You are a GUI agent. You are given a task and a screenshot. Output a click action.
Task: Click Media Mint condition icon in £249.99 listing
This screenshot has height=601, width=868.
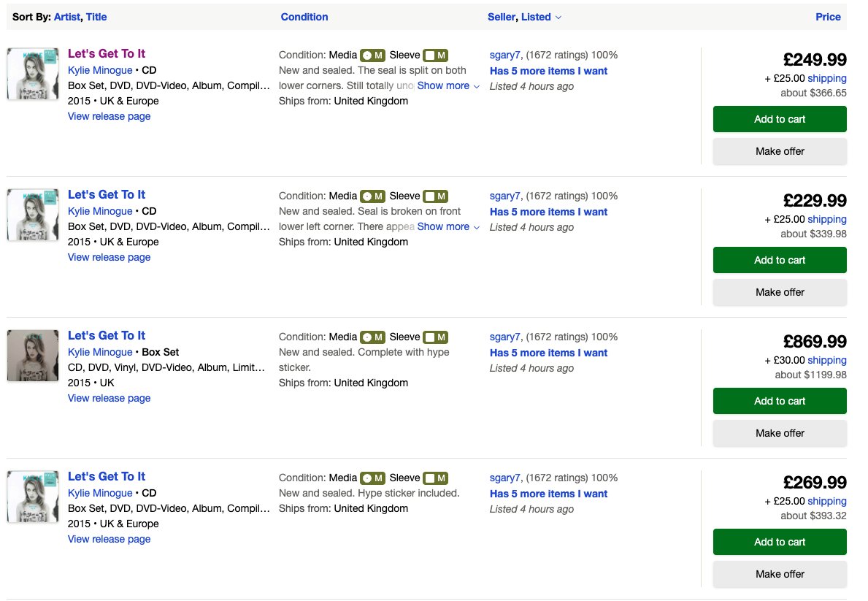(372, 55)
